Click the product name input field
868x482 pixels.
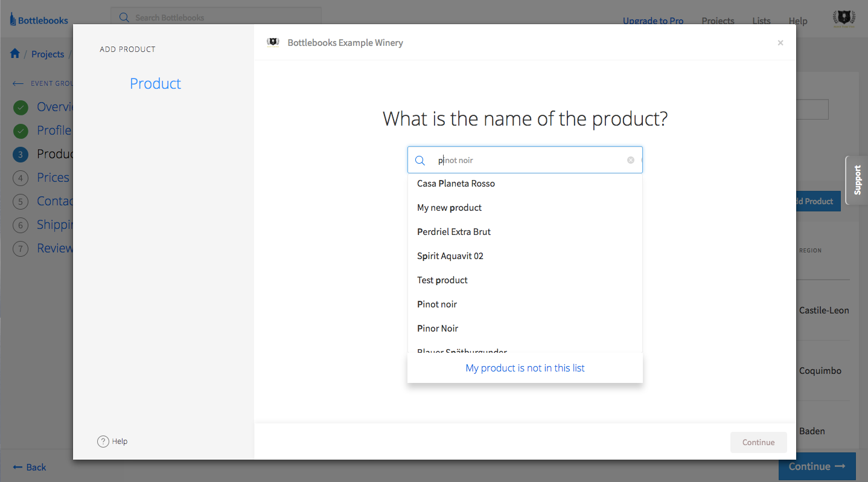525,160
